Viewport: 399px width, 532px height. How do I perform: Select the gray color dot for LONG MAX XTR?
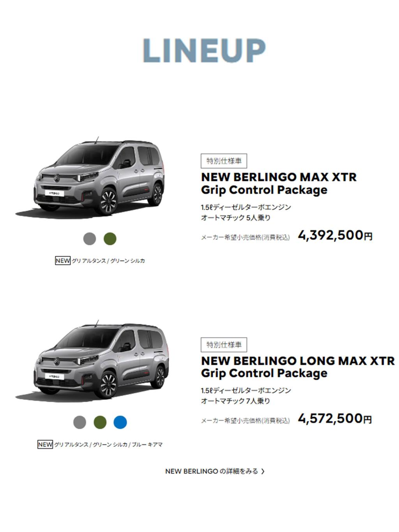[79, 421]
